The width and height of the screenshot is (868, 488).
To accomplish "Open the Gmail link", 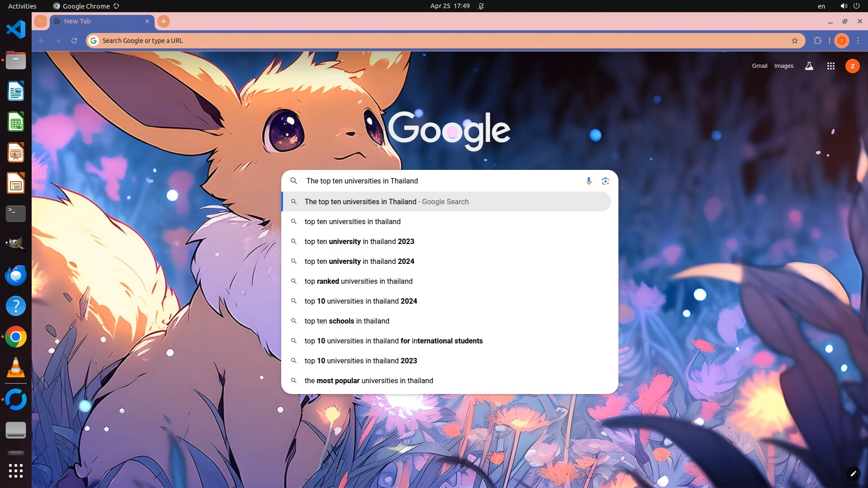I will tap(759, 66).
